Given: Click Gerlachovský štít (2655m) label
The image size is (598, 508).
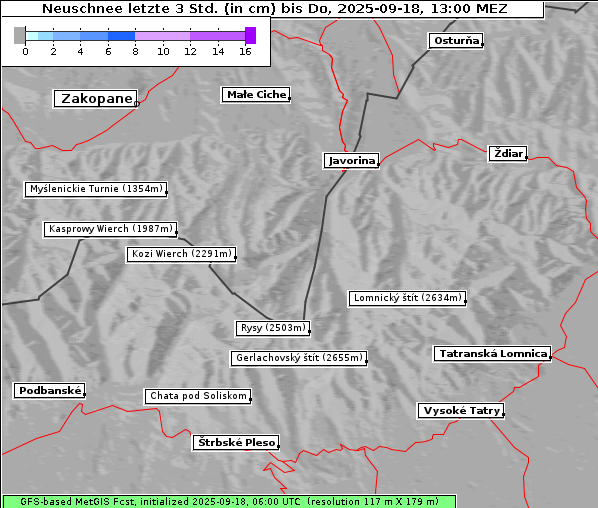Looking at the screenshot, I should click(x=299, y=358).
